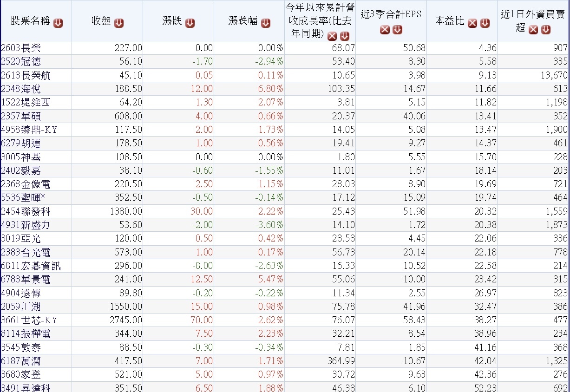Select stock 1522堤維西

point(26,102)
